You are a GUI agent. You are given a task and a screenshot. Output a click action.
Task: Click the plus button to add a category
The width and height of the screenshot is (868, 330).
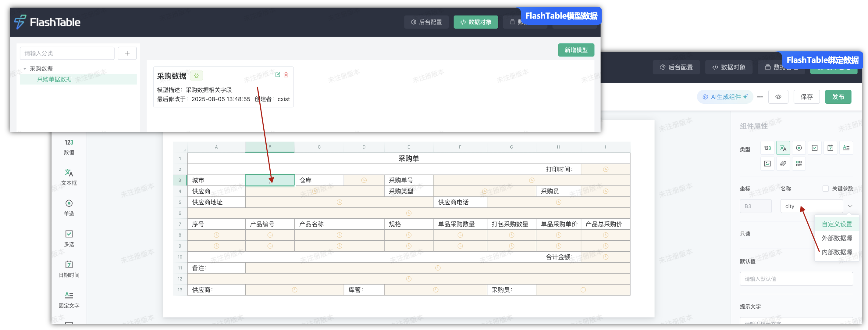[127, 53]
